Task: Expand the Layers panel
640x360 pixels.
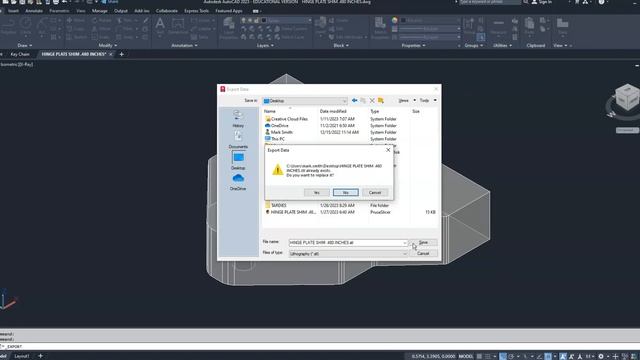Action: (265, 46)
